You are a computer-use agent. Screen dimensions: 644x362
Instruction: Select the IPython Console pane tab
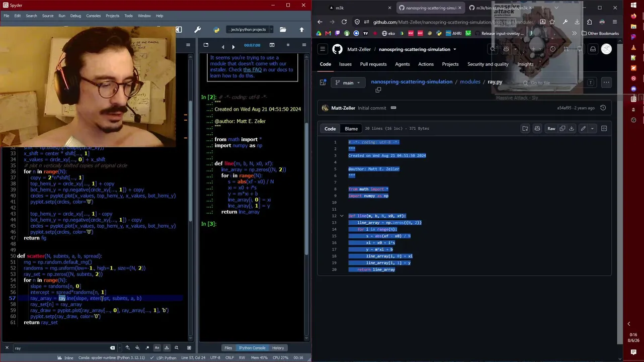(252, 348)
